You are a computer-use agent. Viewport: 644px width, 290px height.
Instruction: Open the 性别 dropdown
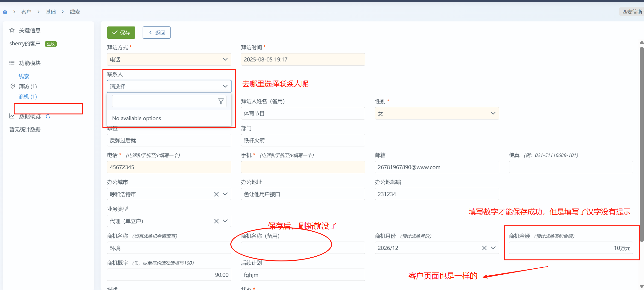pyautogui.click(x=493, y=113)
